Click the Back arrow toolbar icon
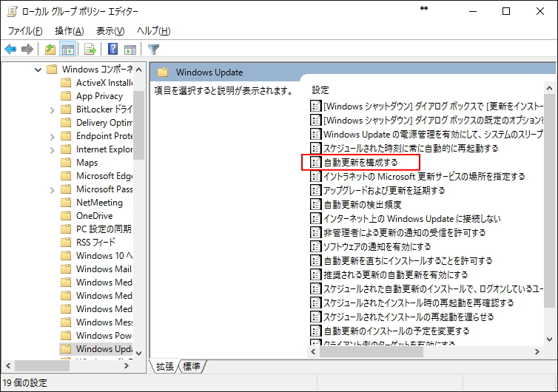558x392 pixels. point(10,49)
